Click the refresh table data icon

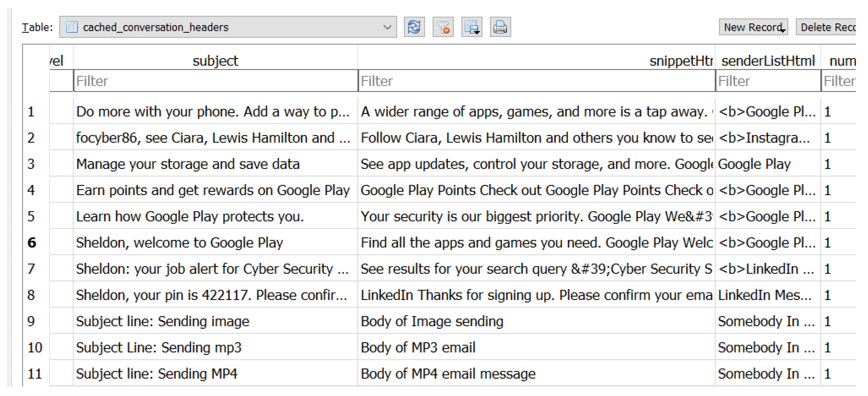[414, 27]
